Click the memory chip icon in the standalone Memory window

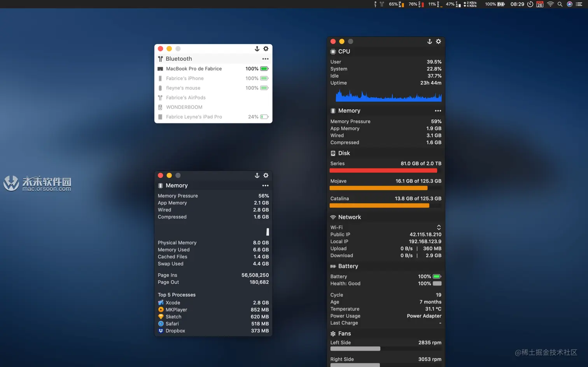click(x=160, y=186)
